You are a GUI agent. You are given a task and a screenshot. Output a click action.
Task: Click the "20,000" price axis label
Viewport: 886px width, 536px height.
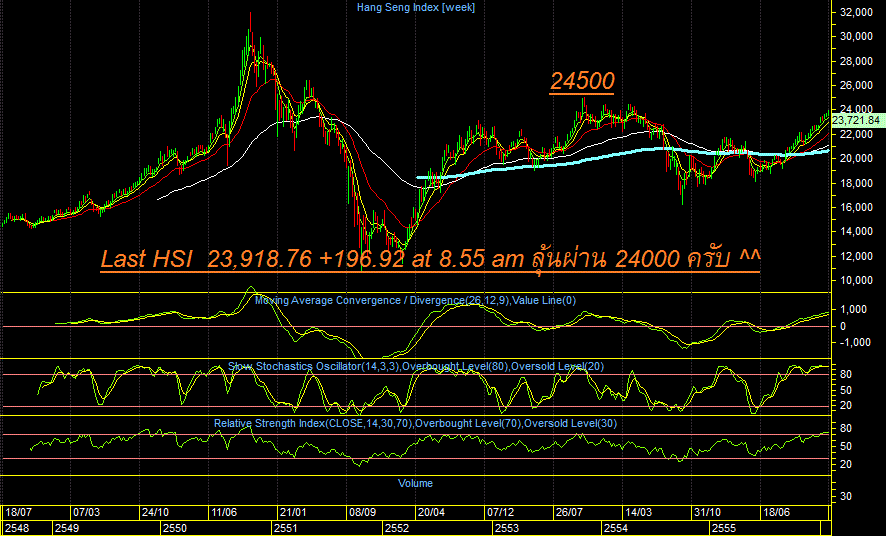[x=857, y=159]
